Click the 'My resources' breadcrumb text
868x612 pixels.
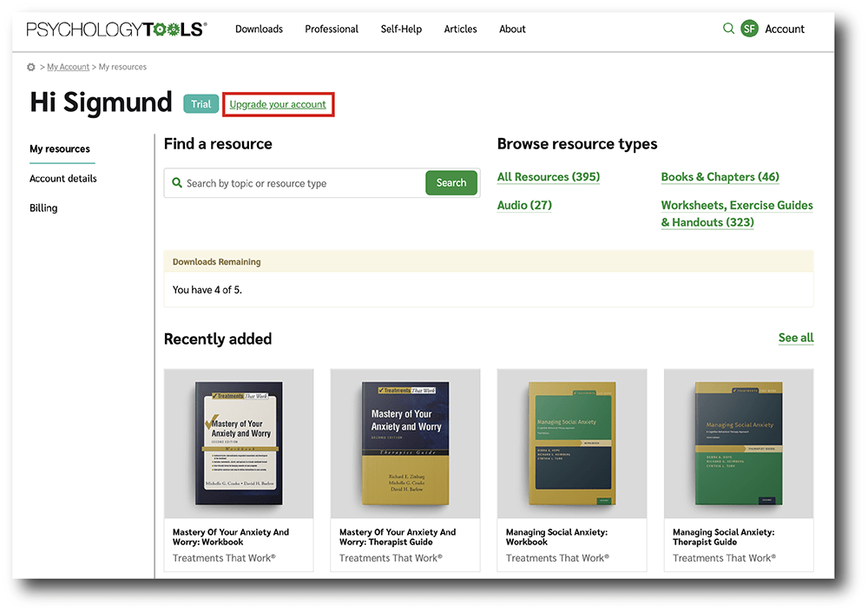click(123, 67)
